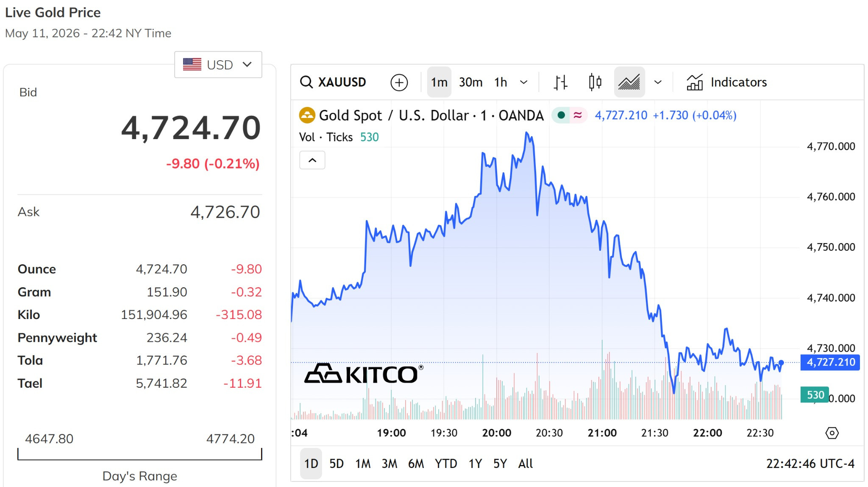Select the area chart style icon

click(x=629, y=82)
